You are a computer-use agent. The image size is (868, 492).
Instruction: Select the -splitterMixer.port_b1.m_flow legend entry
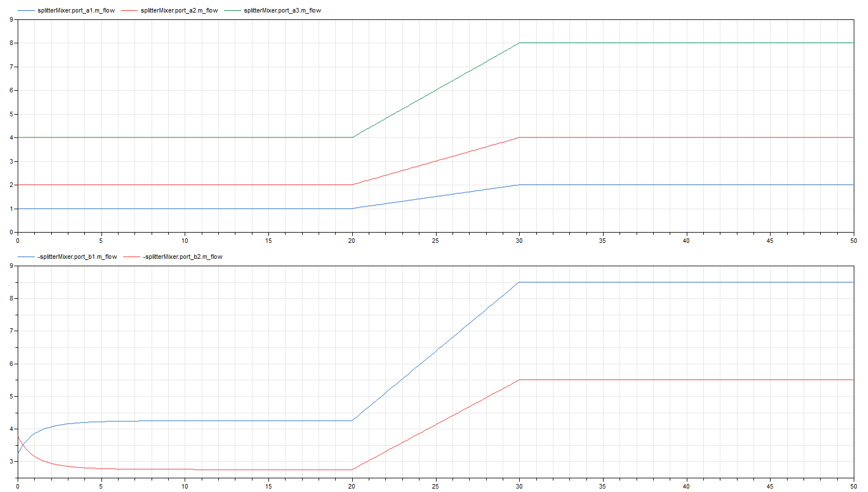pos(77,257)
